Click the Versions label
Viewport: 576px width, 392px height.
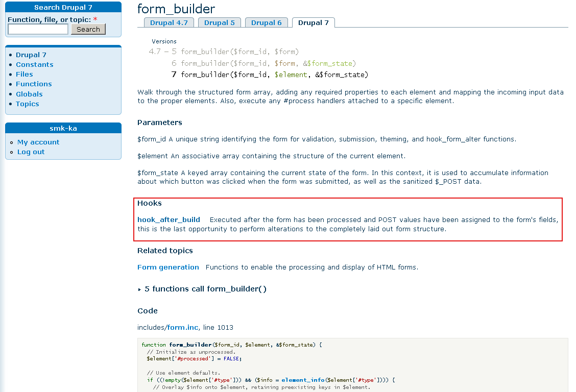[164, 41]
